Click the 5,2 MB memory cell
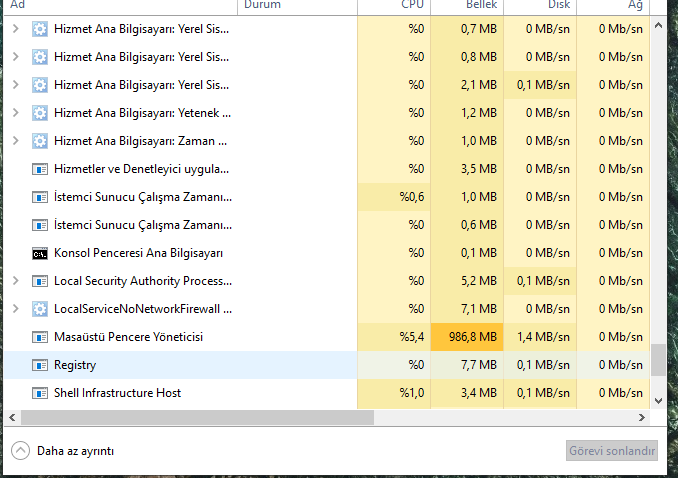 click(467, 281)
